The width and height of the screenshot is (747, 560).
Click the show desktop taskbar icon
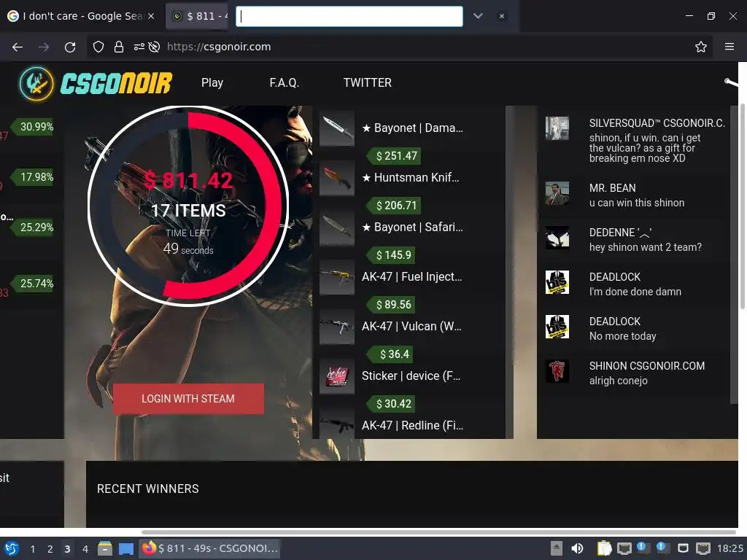[126, 549]
